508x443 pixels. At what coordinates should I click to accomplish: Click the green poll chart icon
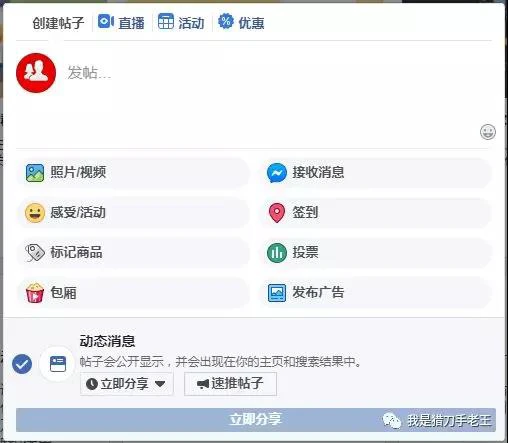(277, 252)
